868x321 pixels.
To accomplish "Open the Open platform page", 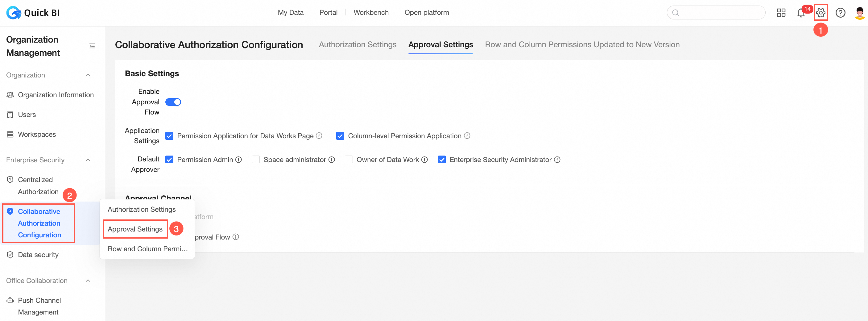I will coord(427,12).
